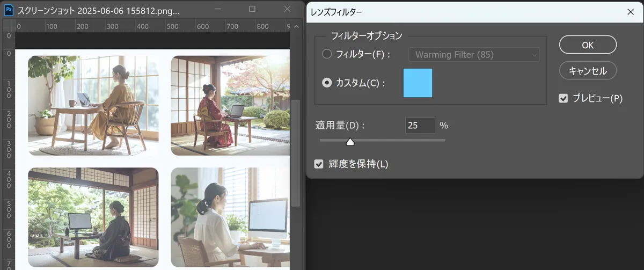Click the red kimono woman on veranda image
This screenshot has width=644, height=270.
coord(230,105)
